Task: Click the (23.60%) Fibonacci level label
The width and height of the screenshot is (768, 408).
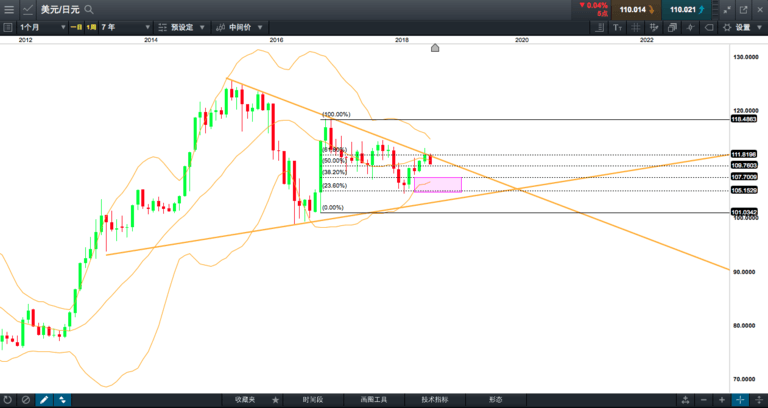Action: pyautogui.click(x=335, y=186)
